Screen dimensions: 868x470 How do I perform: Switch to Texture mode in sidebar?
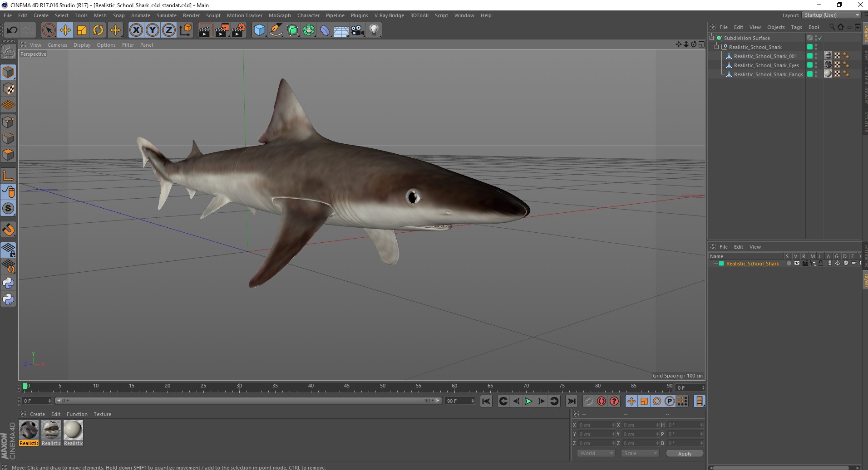click(x=8, y=89)
